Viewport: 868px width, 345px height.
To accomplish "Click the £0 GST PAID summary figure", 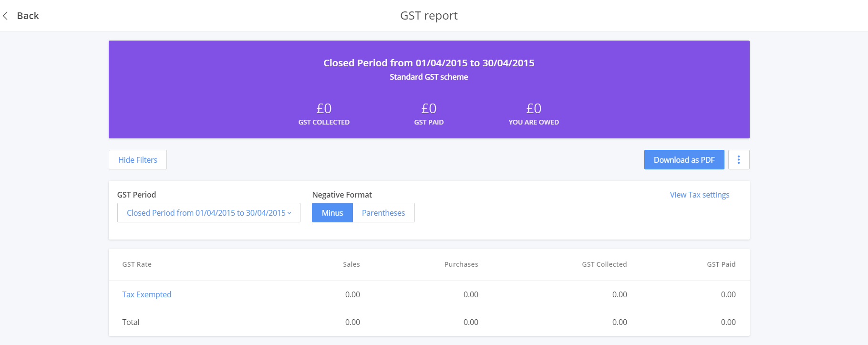I will [x=429, y=109].
